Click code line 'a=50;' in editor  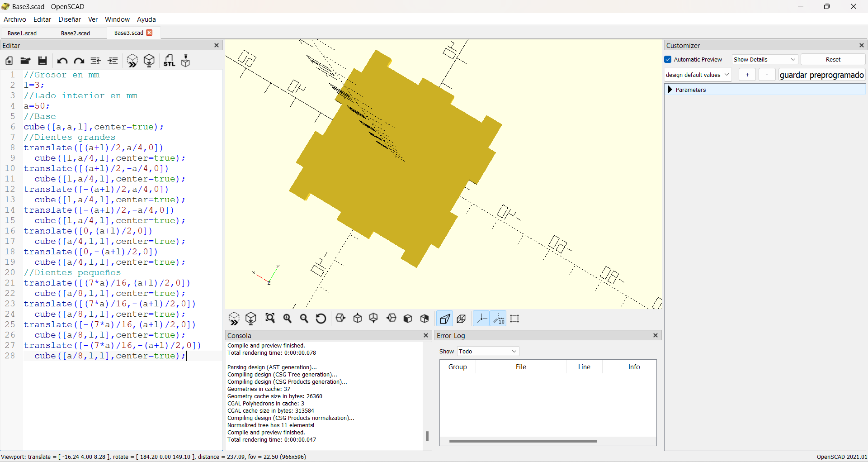(x=37, y=106)
